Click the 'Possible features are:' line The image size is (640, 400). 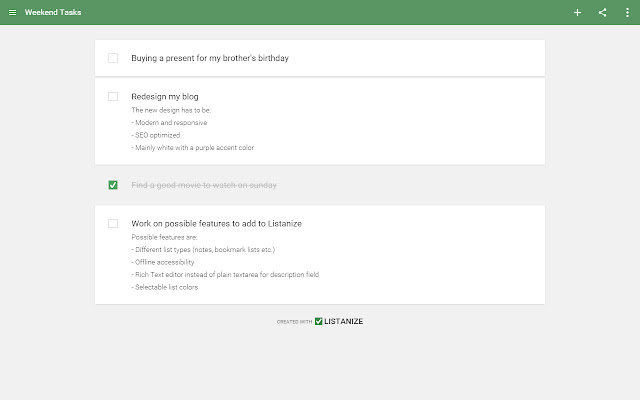tap(164, 237)
